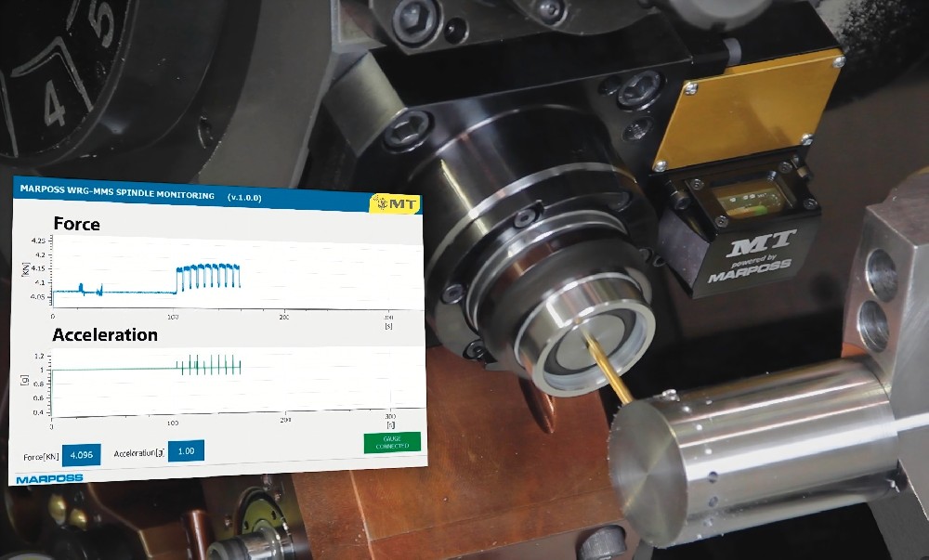929x560 pixels.
Task: Click the 'Force' chart heading
Action: coord(76,224)
